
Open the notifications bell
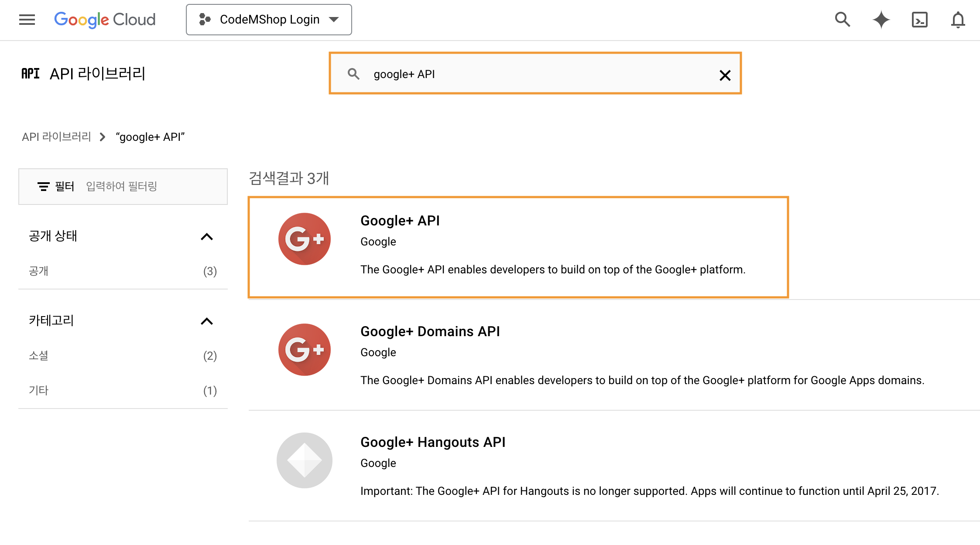(x=958, y=20)
